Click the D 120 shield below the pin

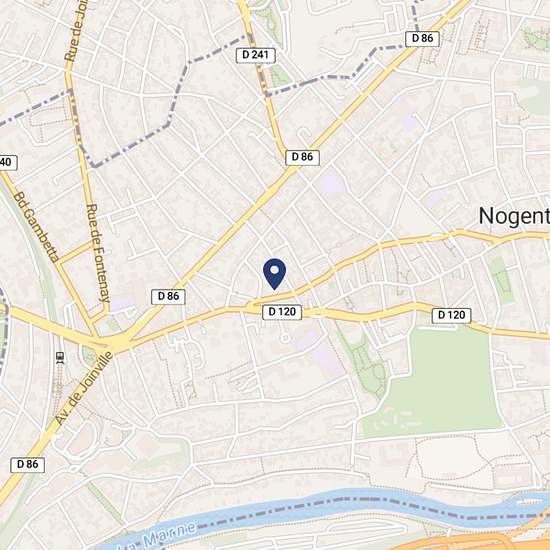[x=282, y=312]
